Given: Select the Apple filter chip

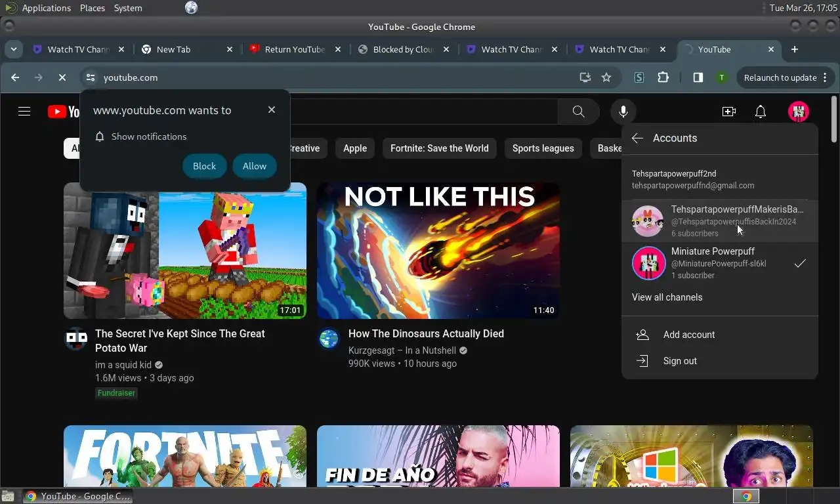Looking at the screenshot, I should tap(355, 148).
